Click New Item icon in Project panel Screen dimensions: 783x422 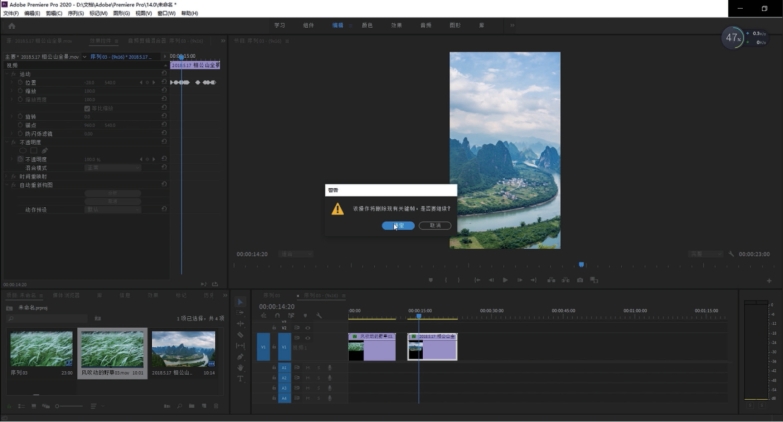pyautogui.click(x=204, y=406)
